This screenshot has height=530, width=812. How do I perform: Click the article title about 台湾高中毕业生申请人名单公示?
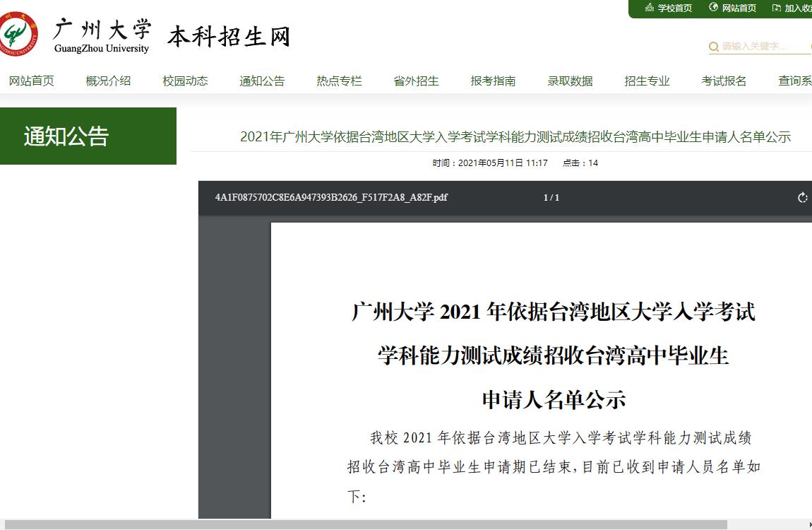[x=515, y=137]
